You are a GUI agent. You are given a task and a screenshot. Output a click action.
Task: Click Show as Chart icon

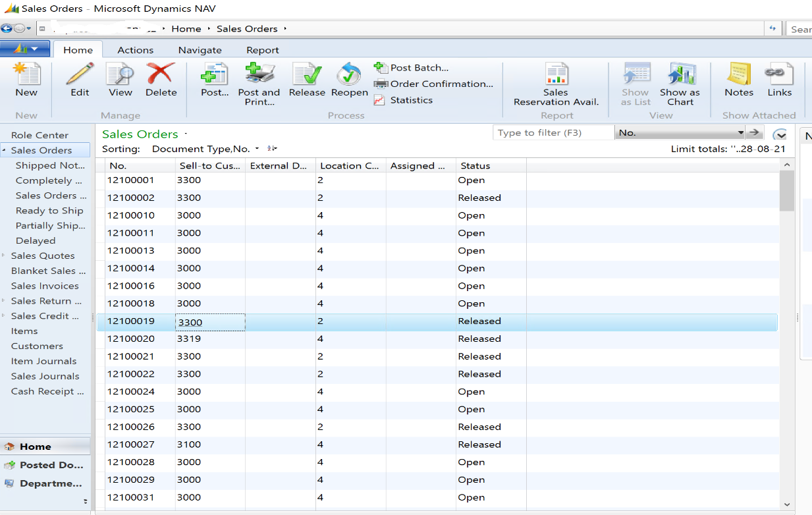680,74
